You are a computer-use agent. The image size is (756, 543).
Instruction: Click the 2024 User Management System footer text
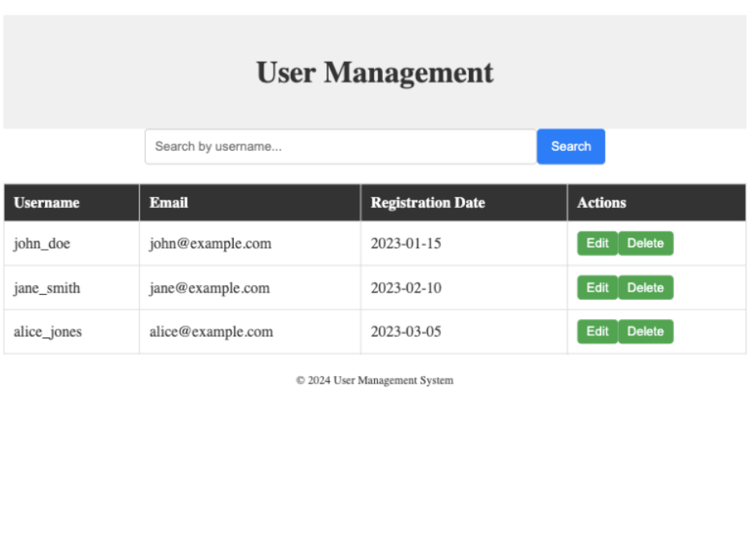pyautogui.click(x=375, y=380)
